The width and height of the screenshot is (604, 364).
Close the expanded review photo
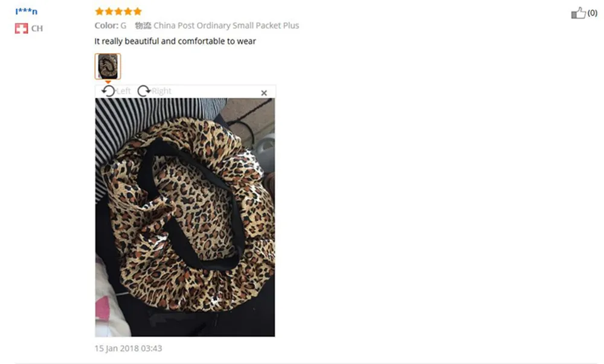point(264,93)
